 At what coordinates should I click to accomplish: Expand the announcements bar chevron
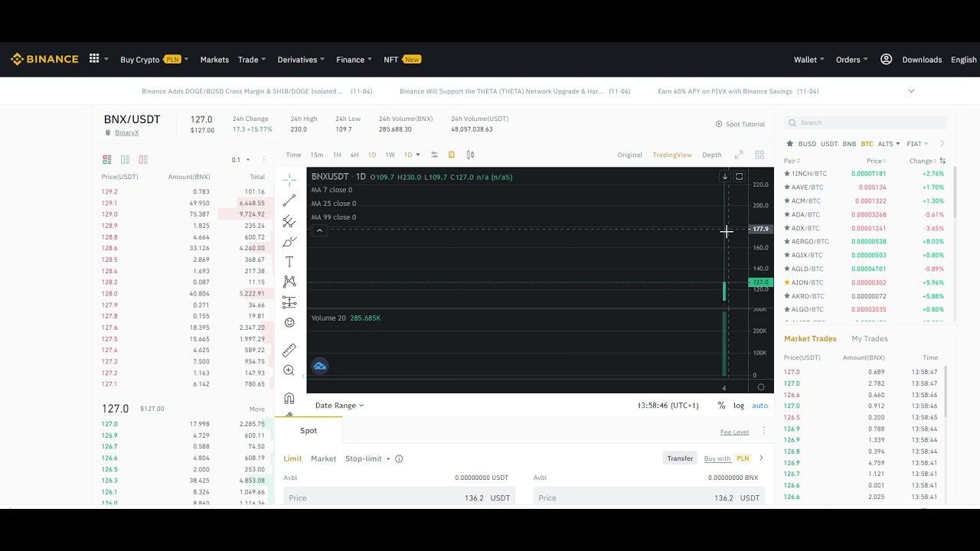click(x=911, y=91)
